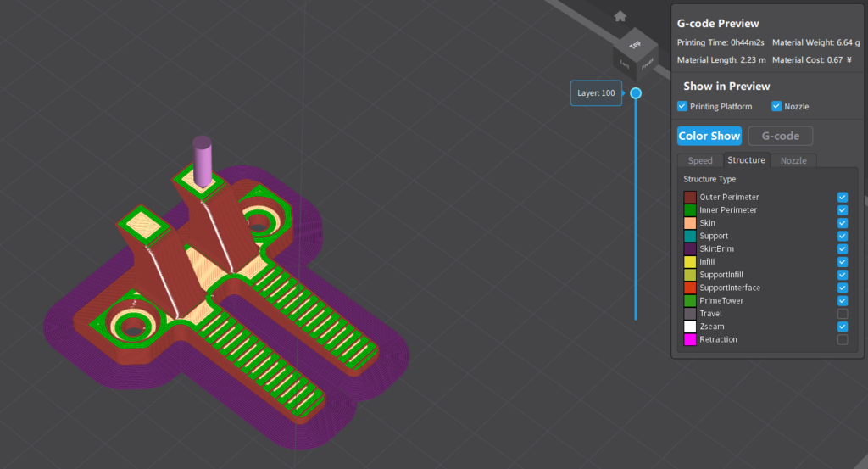Open the Structure tab
Viewport: 868px width, 469px height.
point(746,160)
